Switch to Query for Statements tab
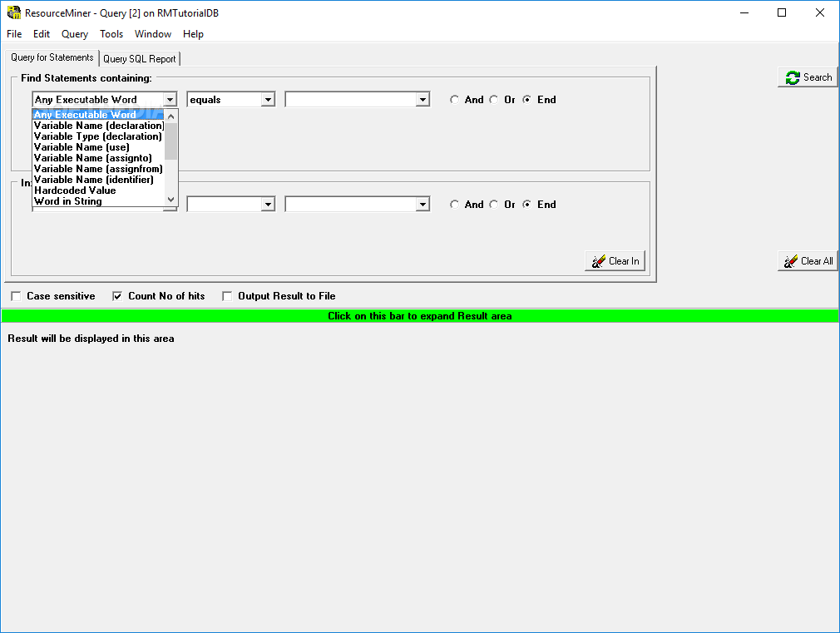 click(52, 57)
